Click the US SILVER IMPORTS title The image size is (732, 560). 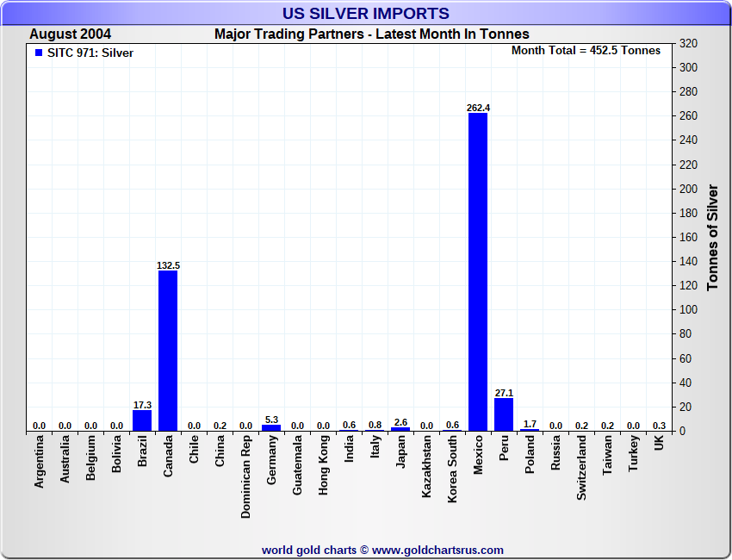[366, 14]
